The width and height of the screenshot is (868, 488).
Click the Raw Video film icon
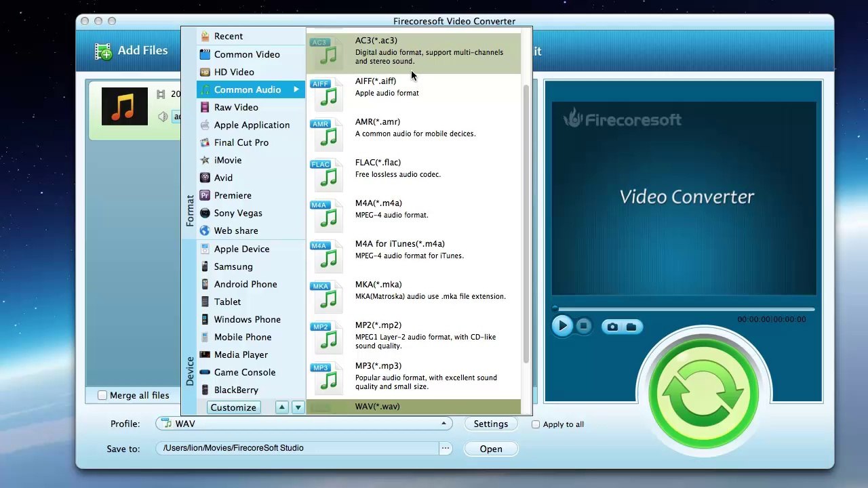tap(205, 107)
